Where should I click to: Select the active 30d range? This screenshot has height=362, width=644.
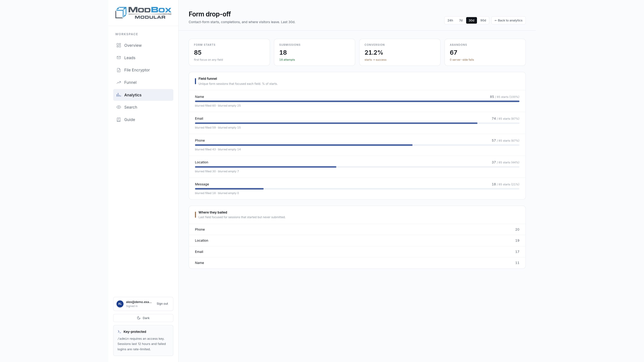click(x=471, y=20)
